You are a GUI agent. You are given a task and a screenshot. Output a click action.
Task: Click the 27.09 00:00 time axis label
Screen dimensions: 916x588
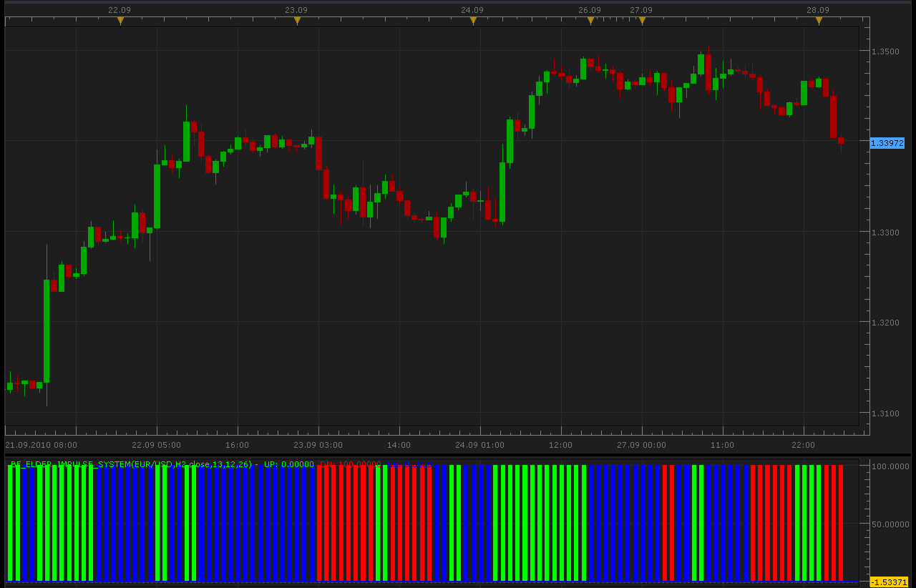pos(642,445)
